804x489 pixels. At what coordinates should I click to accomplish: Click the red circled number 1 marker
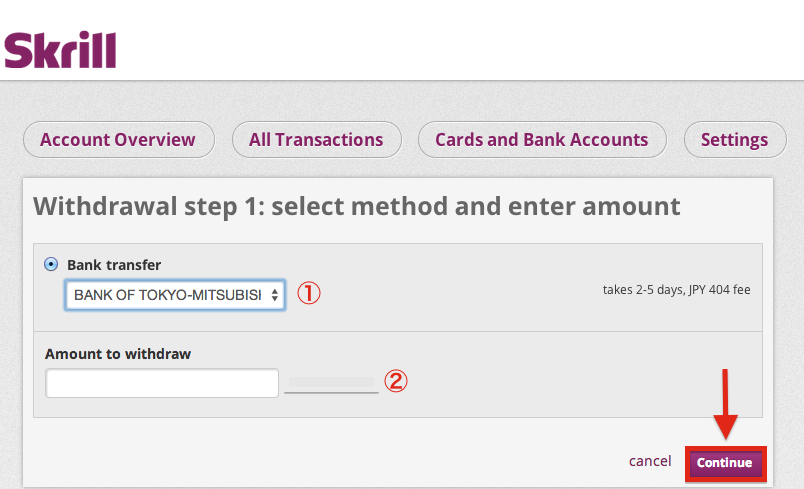tap(310, 295)
